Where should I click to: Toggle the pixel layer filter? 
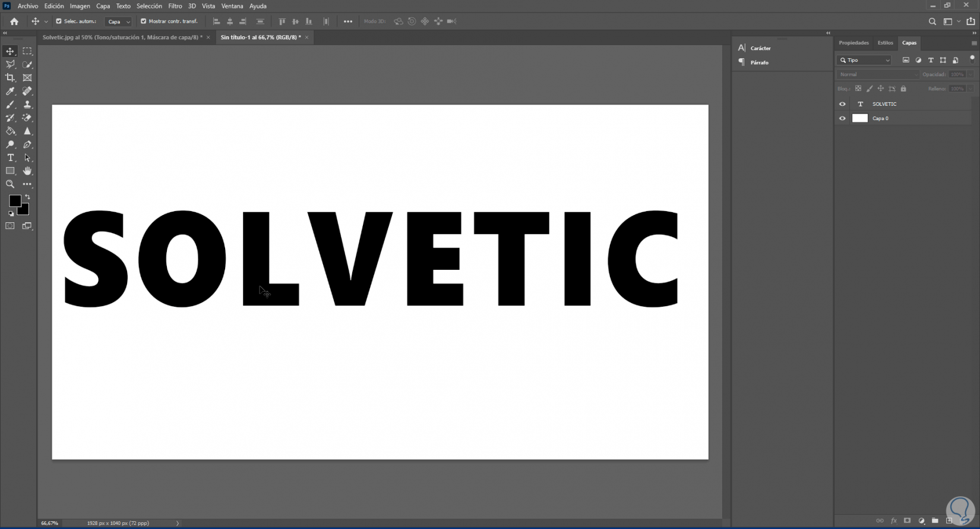[906, 60]
